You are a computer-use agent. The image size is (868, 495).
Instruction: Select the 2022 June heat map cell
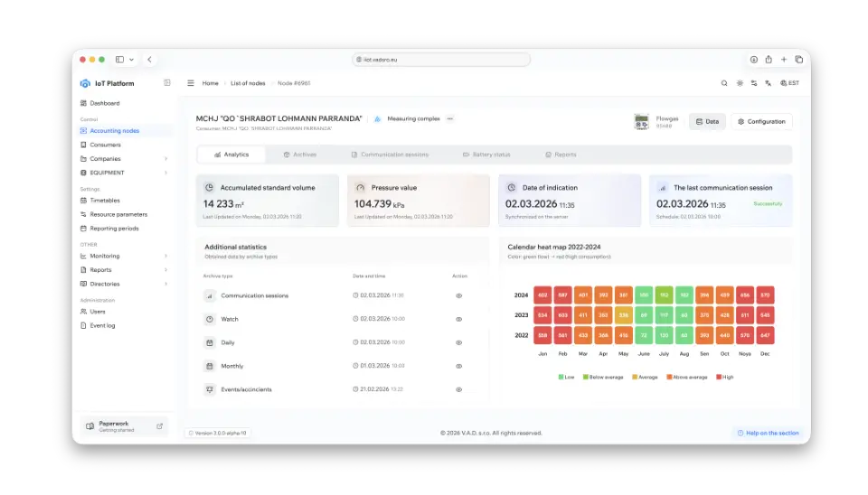[644, 335]
